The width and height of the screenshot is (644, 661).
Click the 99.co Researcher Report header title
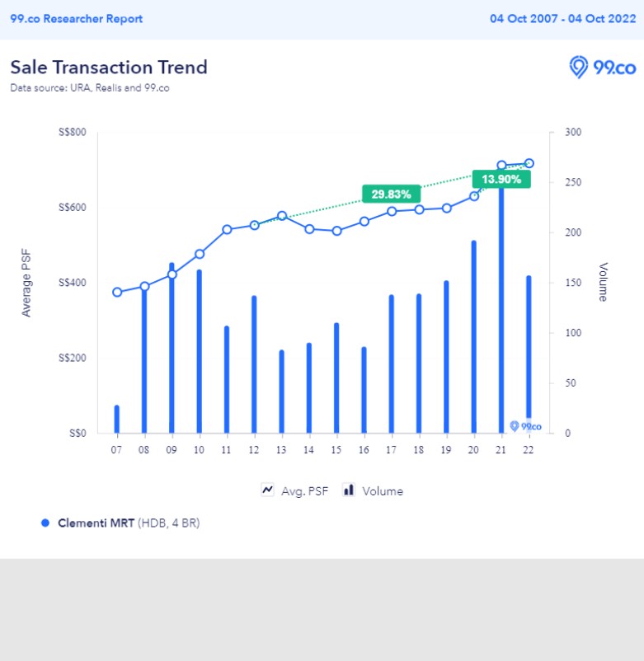(x=76, y=19)
